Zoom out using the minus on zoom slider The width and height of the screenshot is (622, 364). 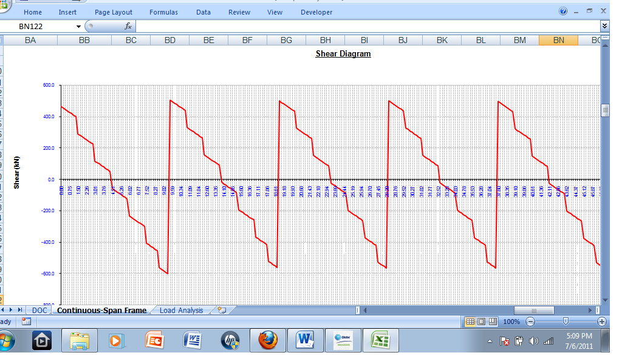click(529, 321)
